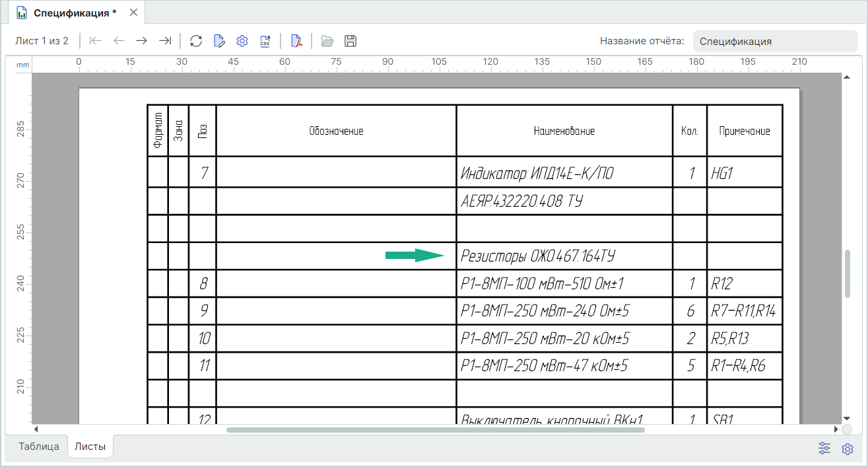Open report settings gear in toolbar
The height and width of the screenshot is (467, 868).
(242, 41)
